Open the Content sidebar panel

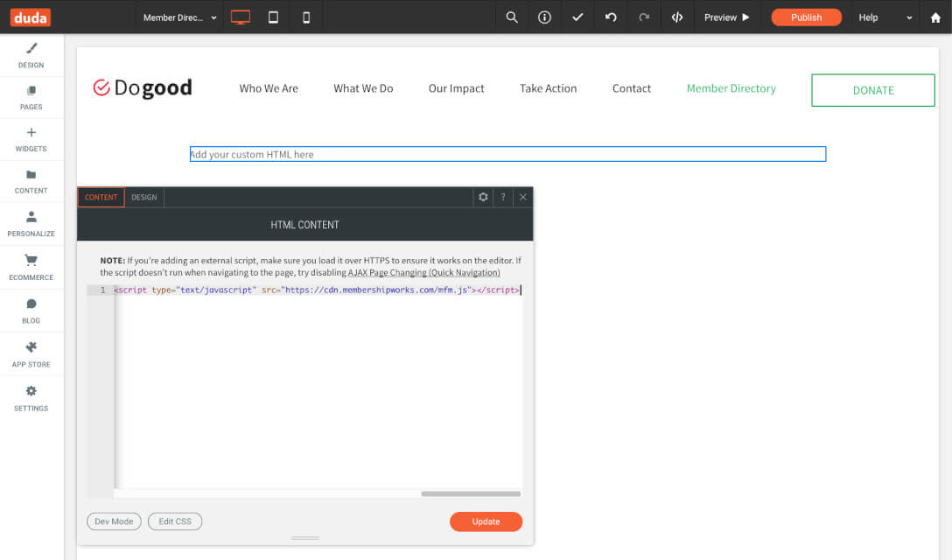31,181
